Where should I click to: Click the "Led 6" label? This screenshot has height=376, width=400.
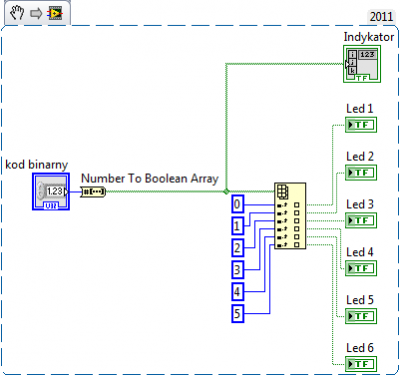click(x=360, y=348)
